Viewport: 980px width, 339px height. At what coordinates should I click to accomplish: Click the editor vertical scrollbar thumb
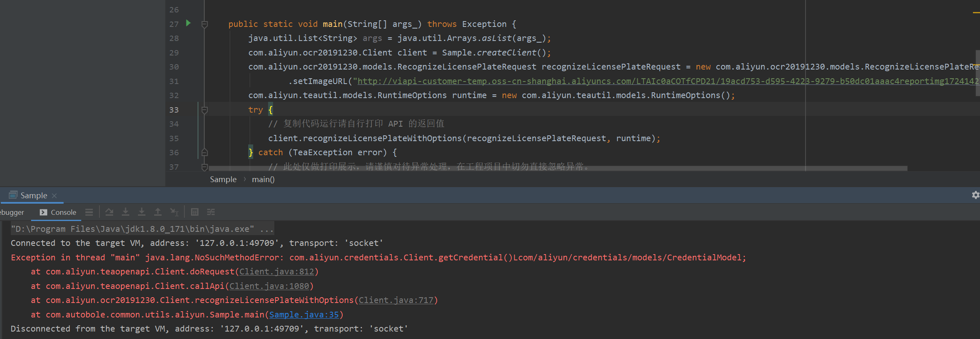[x=978, y=73]
